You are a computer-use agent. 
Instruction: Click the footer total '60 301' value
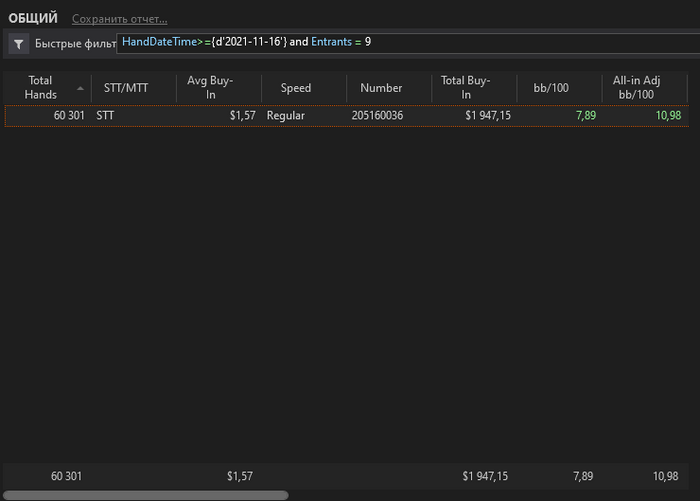67,476
